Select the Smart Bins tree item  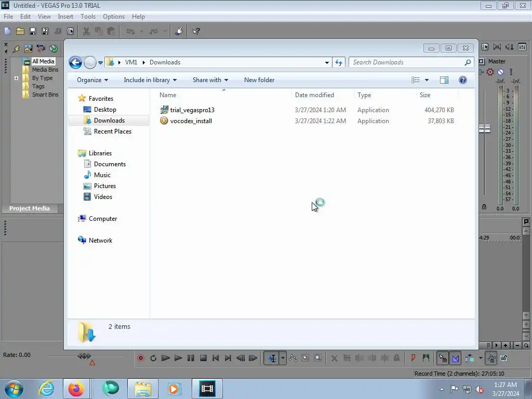(45, 95)
